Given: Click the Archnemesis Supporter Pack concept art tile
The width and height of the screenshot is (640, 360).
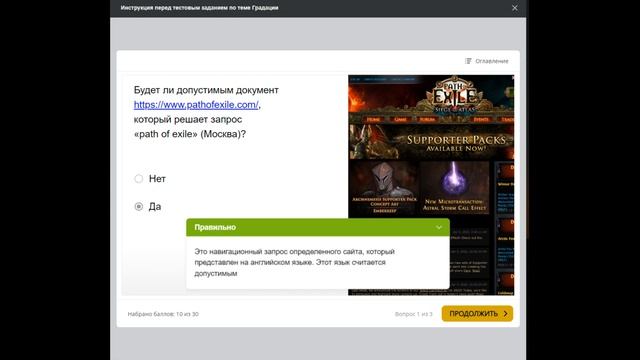Looking at the screenshot, I should point(384,187).
